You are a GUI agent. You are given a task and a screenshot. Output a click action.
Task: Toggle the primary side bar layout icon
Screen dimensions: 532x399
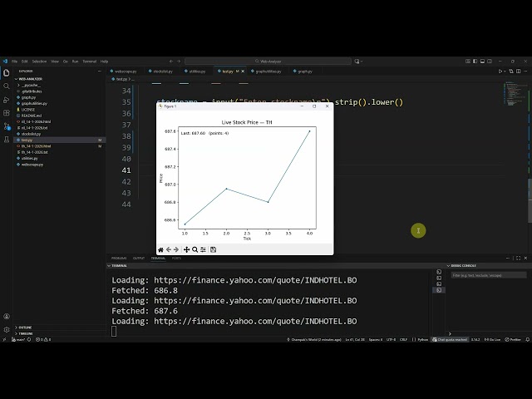point(475,62)
